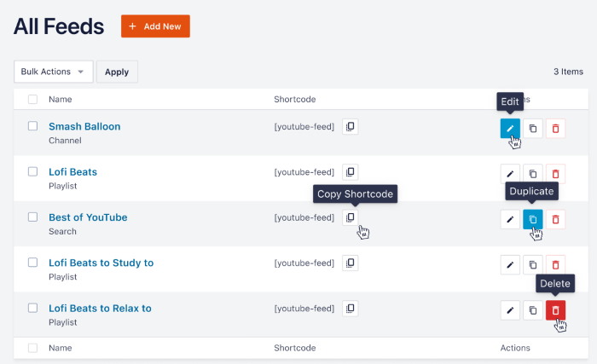
Task: Tick the Smash Balloon row checkbox
Action: [32, 126]
